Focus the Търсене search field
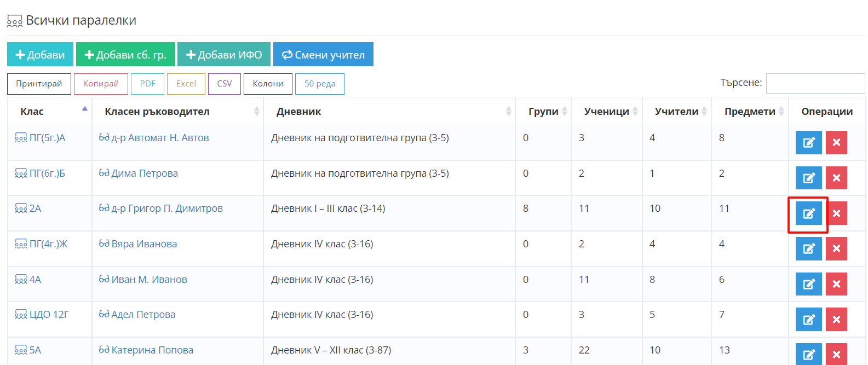 click(x=815, y=83)
